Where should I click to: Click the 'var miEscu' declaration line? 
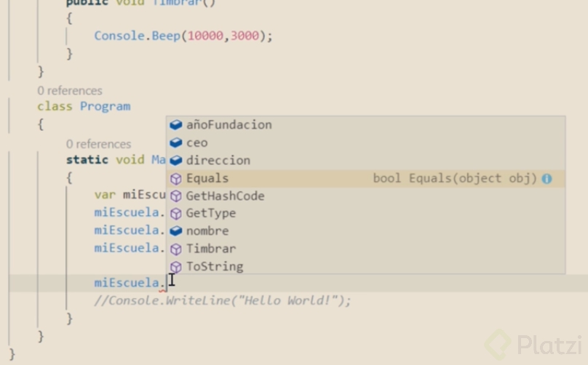click(x=130, y=195)
